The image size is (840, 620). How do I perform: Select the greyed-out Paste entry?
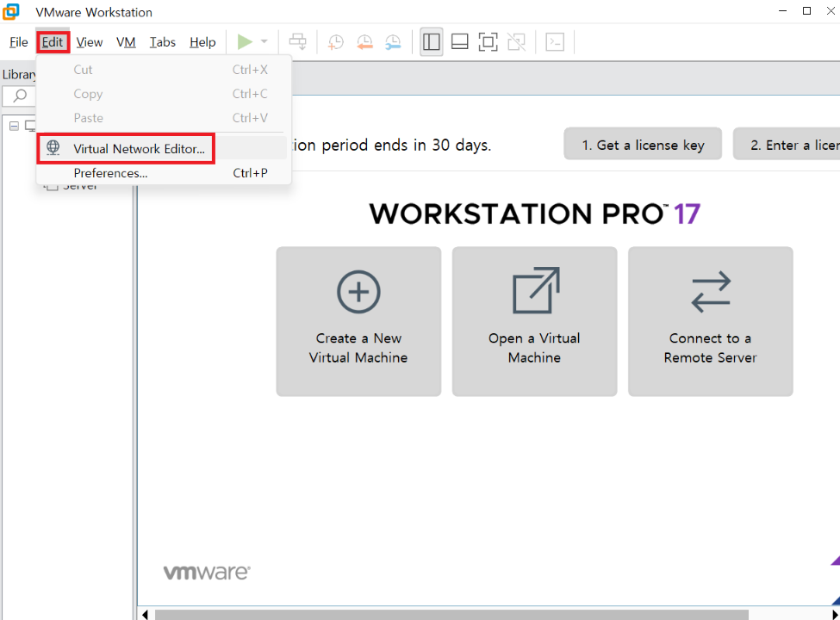click(x=164, y=118)
